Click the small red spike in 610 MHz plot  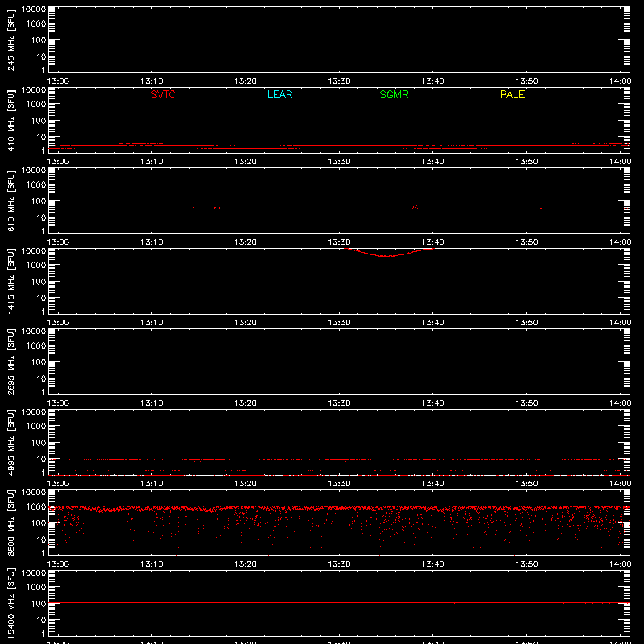415,205
